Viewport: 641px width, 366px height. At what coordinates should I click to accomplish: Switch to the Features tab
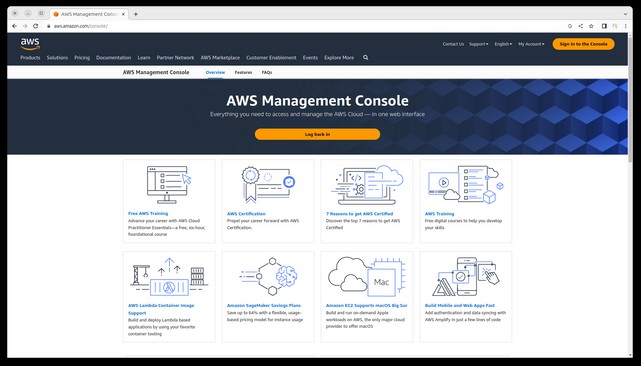coord(243,72)
